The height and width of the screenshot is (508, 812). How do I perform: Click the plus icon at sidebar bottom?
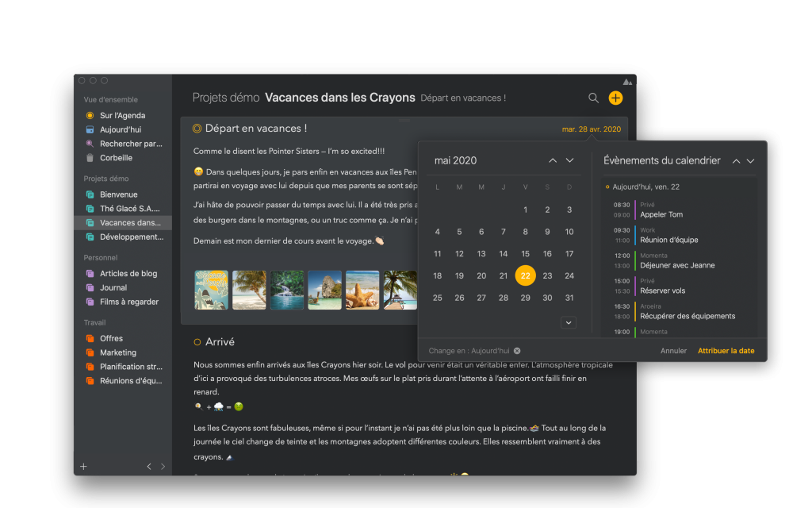83,466
